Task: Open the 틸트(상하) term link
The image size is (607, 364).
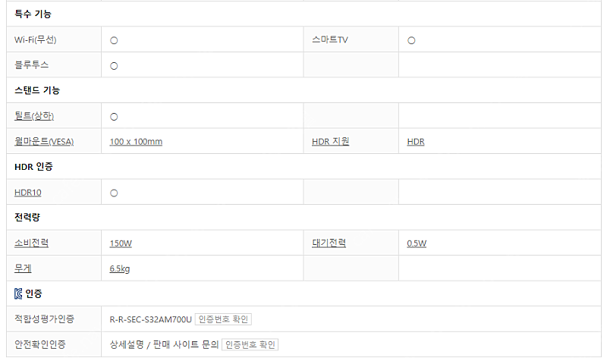Action: pos(34,117)
